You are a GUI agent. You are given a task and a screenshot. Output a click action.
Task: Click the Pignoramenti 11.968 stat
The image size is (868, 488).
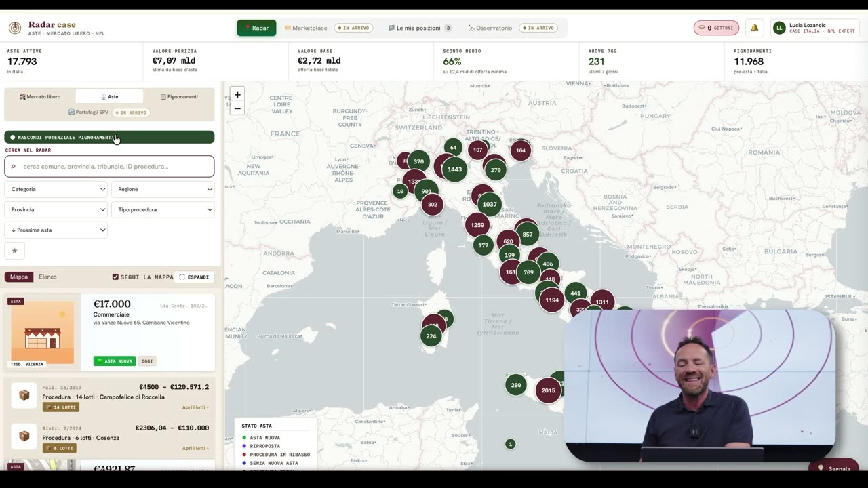(x=797, y=62)
